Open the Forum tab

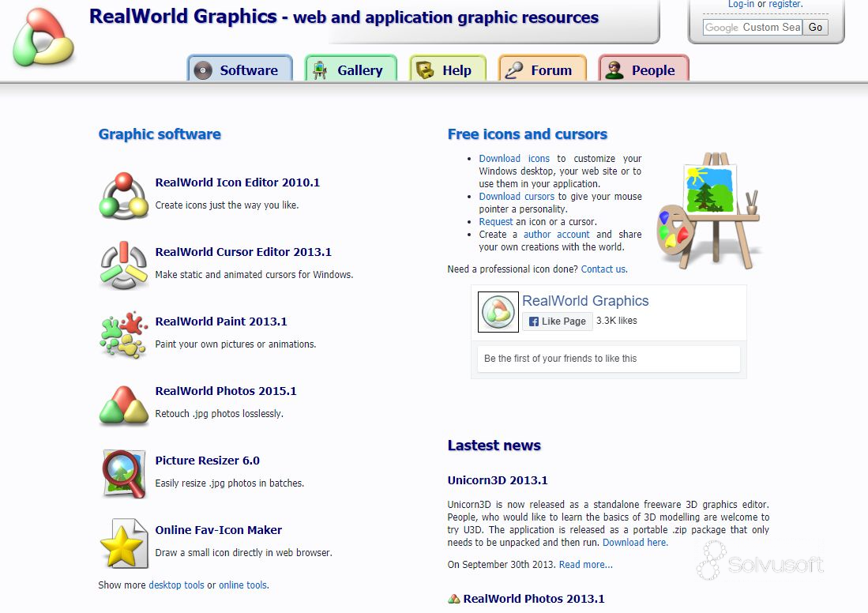click(x=542, y=70)
